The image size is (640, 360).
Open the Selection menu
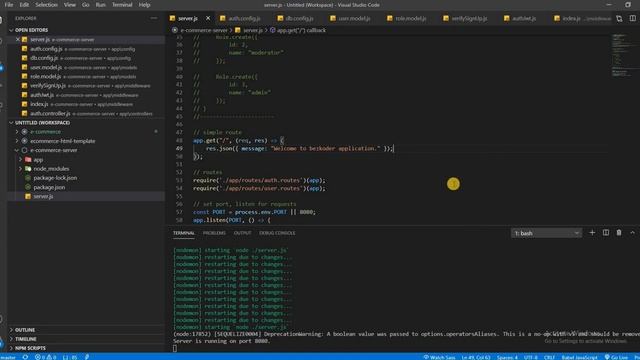click(46, 5)
